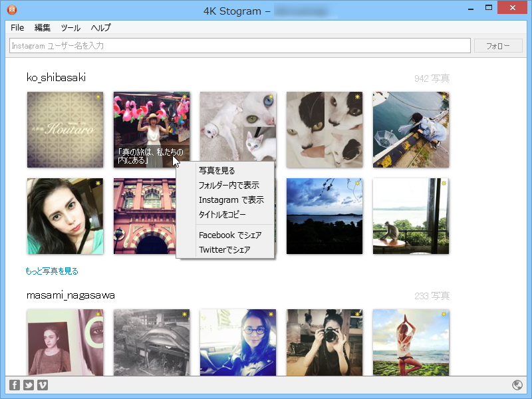The image size is (532, 399).
Task: Open the girl with umbrella by water thumbnail
Action: [411, 130]
